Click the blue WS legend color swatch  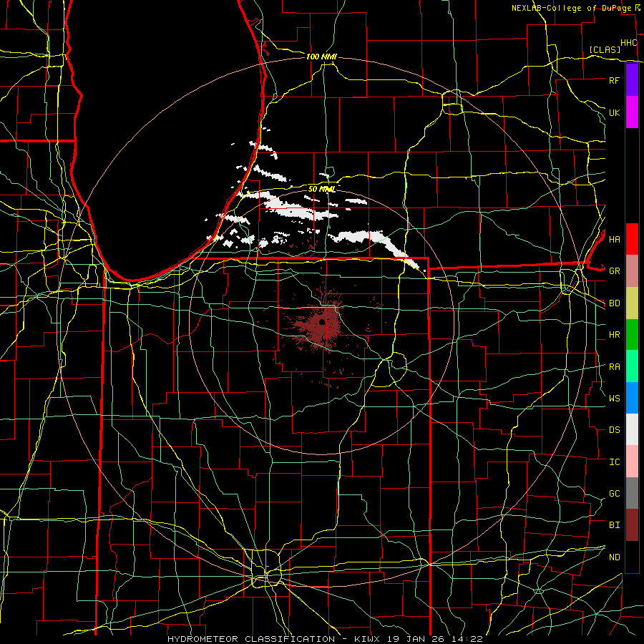click(x=632, y=398)
